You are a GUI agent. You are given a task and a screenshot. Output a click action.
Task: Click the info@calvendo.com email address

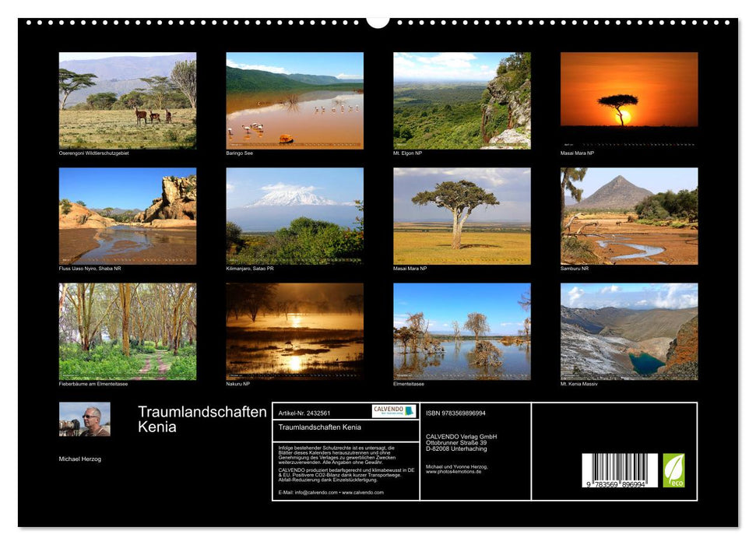pyautogui.click(x=316, y=493)
